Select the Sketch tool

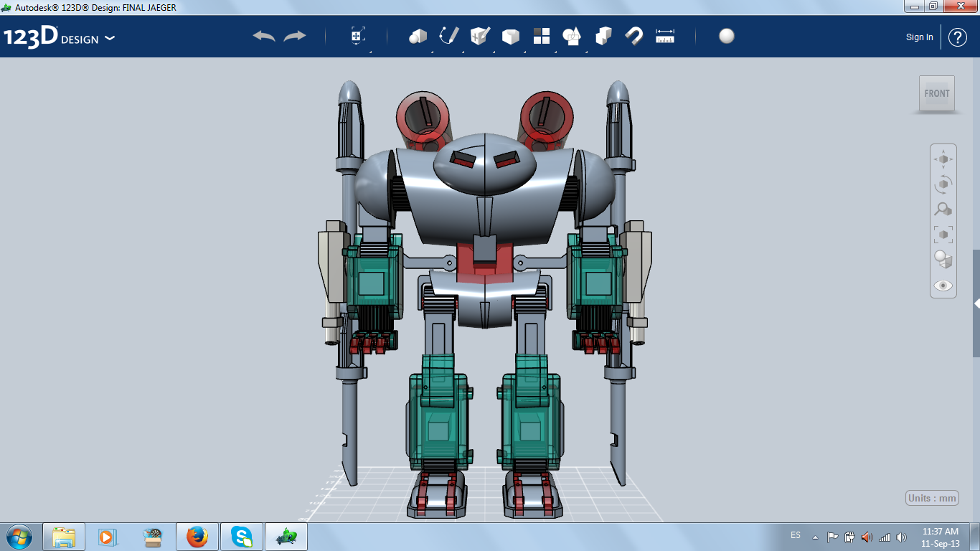pos(450,35)
